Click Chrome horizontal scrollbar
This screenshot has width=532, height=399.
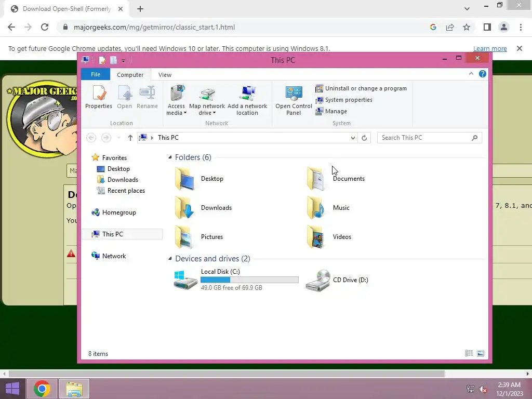click(x=227, y=374)
